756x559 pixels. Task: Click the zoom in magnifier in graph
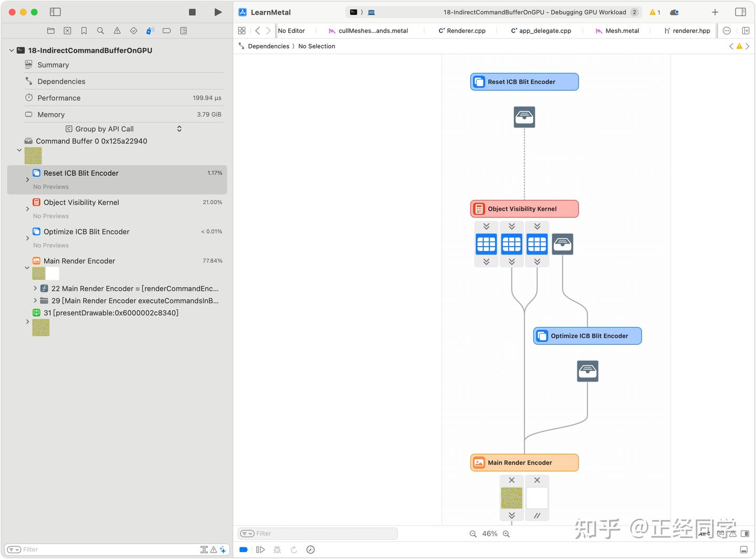507,534
